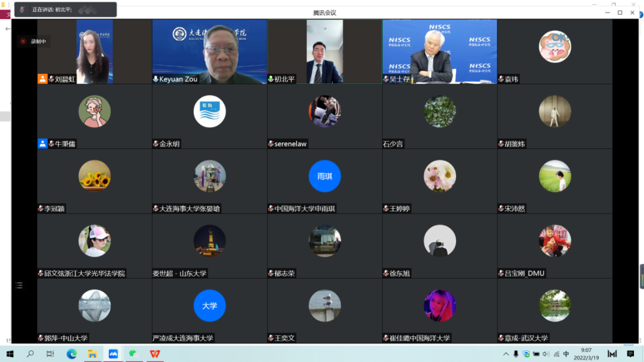The width and height of the screenshot is (644, 362).
Task: Open the Windows Start menu
Action: point(10,354)
